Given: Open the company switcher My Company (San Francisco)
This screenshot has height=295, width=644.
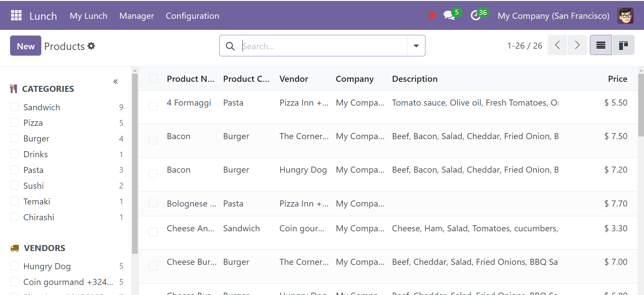Looking at the screenshot, I should click(x=553, y=16).
